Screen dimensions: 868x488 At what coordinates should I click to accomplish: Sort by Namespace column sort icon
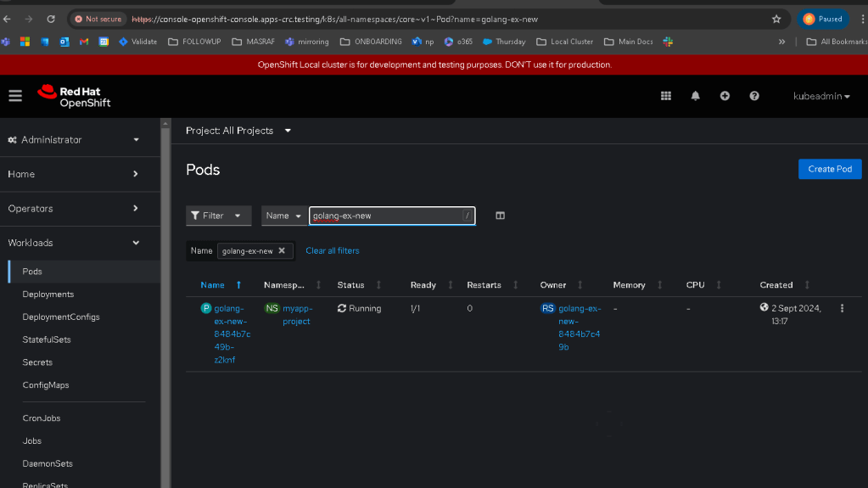318,284
